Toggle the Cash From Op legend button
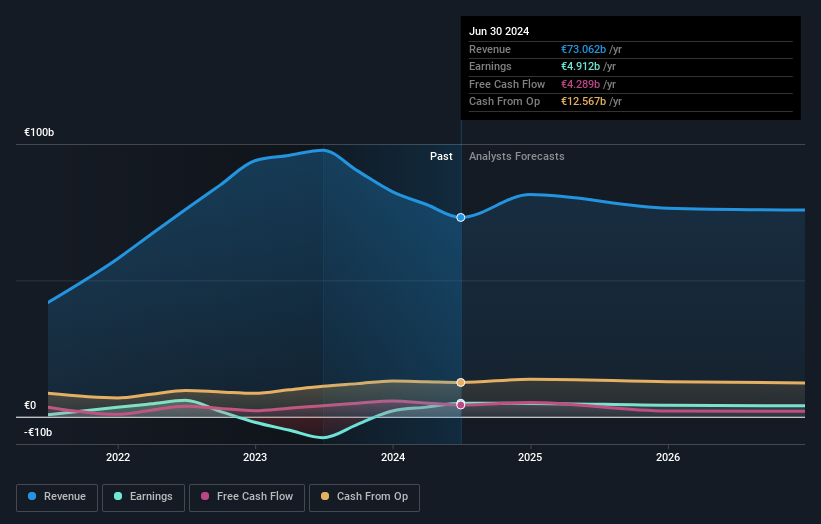This screenshot has height=524, width=821. [364, 497]
